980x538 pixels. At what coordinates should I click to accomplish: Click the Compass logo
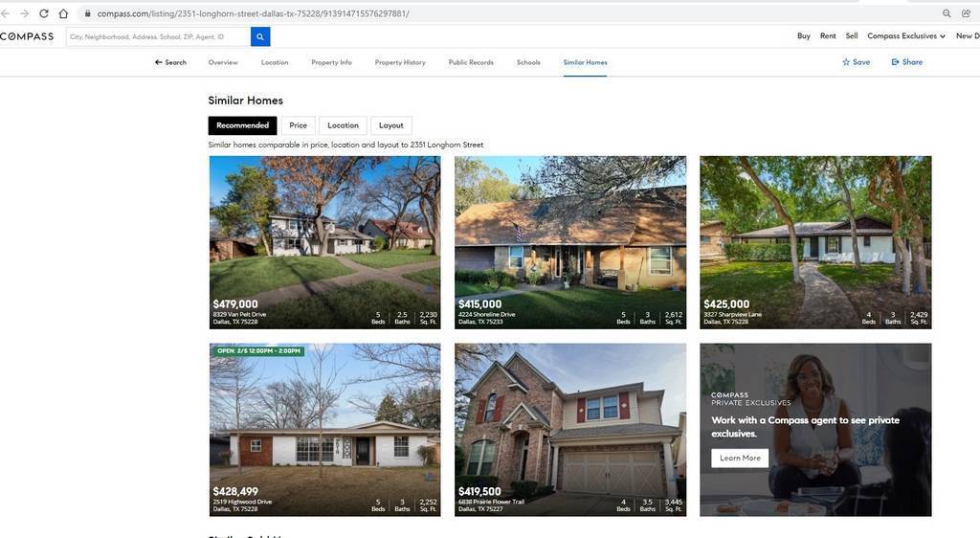click(x=27, y=36)
